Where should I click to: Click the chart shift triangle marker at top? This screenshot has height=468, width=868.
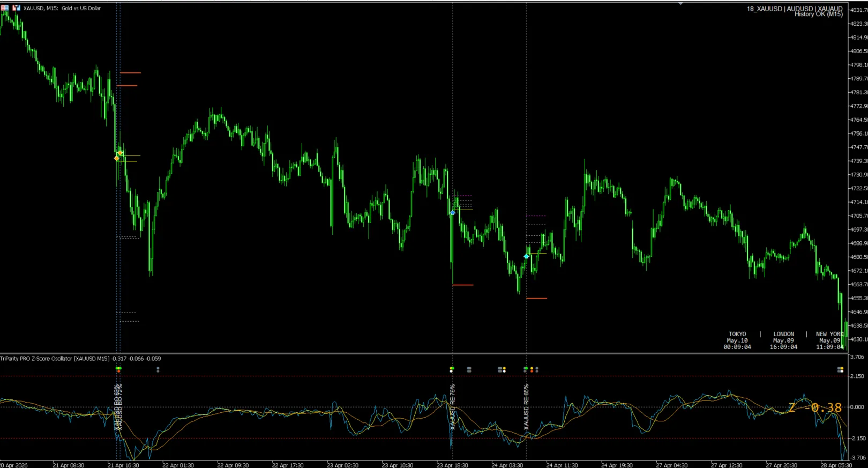(x=680, y=4)
